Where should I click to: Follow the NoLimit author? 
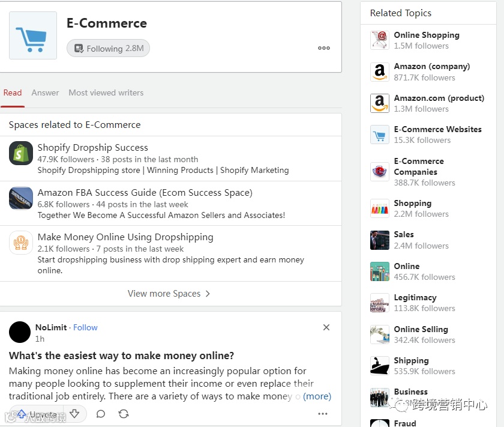[x=85, y=327]
